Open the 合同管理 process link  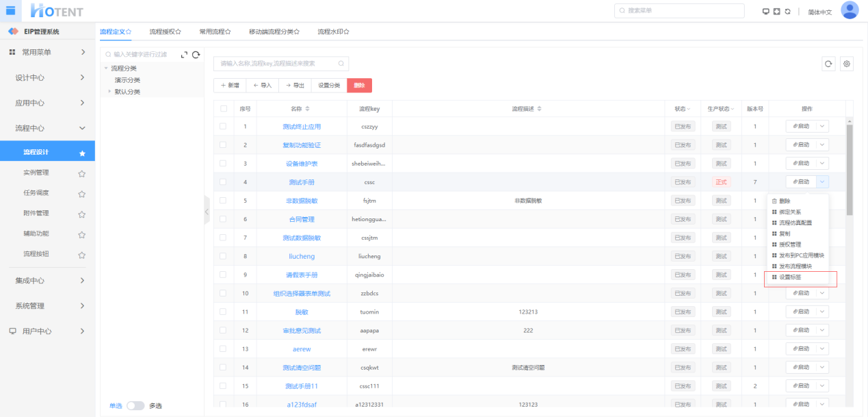pyautogui.click(x=301, y=219)
